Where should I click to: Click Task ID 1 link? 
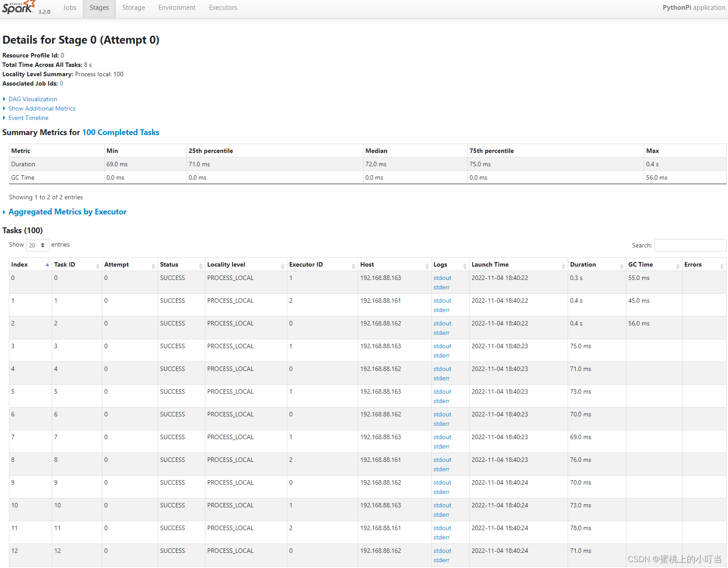[56, 300]
